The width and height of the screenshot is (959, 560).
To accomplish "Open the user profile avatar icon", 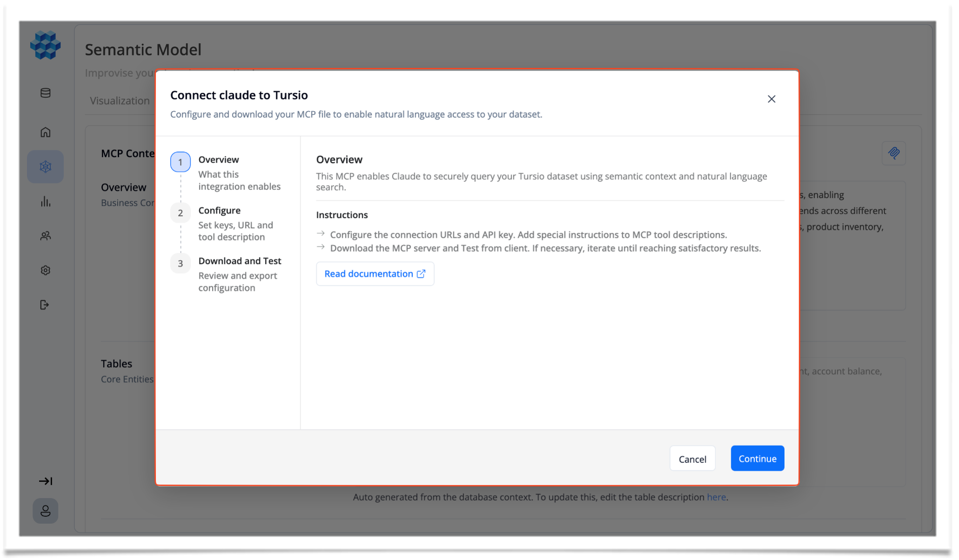I will point(45,511).
